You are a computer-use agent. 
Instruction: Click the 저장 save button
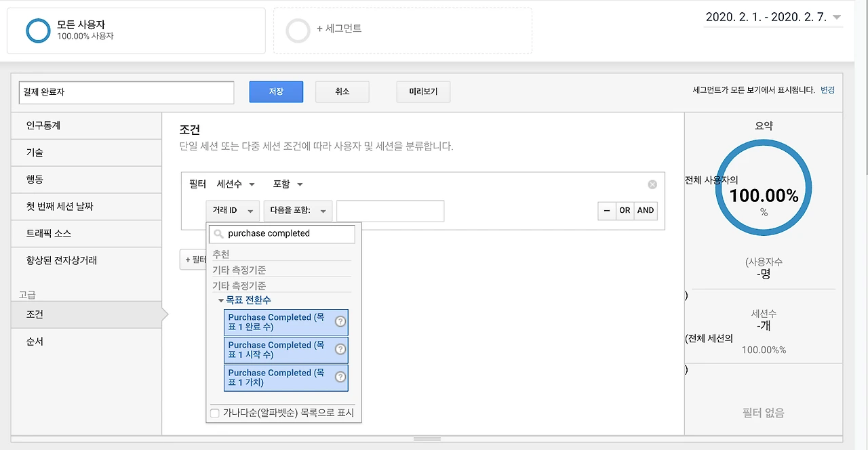click(x=276, y=91)
